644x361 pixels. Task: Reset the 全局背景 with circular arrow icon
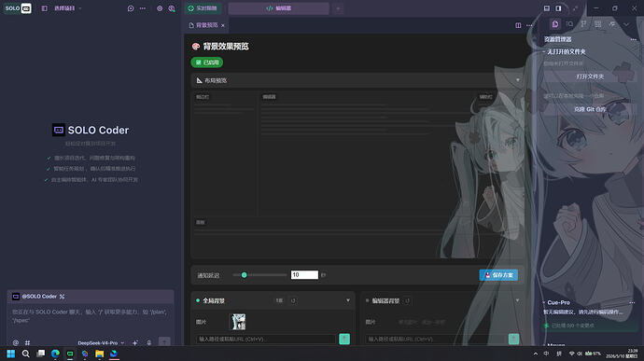tap(293, 300)
